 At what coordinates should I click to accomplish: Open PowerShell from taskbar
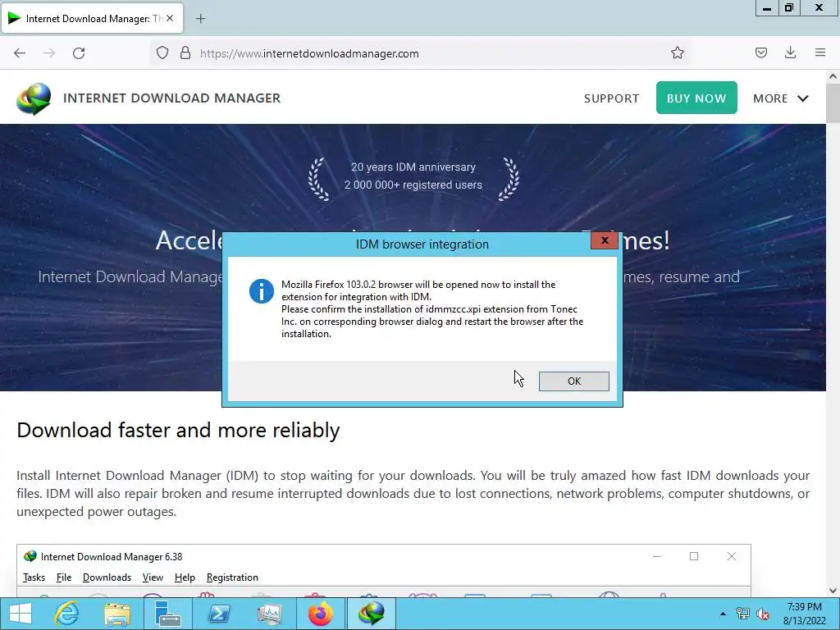click(218, 614)
